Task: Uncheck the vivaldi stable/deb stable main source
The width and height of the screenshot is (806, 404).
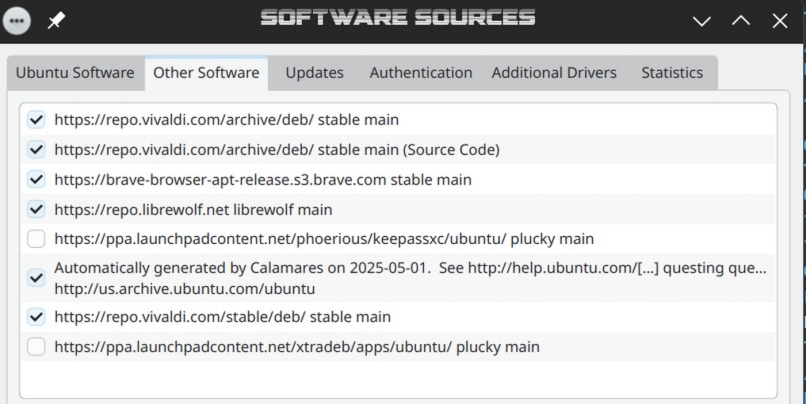Action: (36, 317)
